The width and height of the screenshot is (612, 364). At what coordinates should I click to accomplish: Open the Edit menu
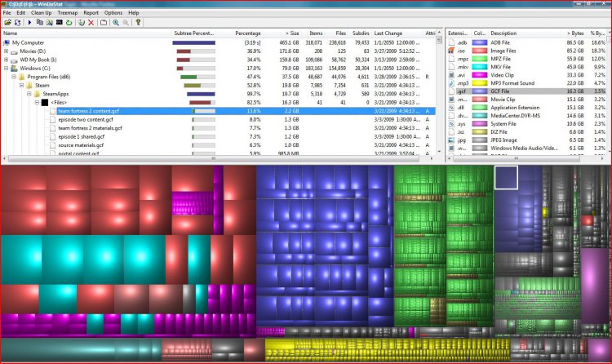20,12
